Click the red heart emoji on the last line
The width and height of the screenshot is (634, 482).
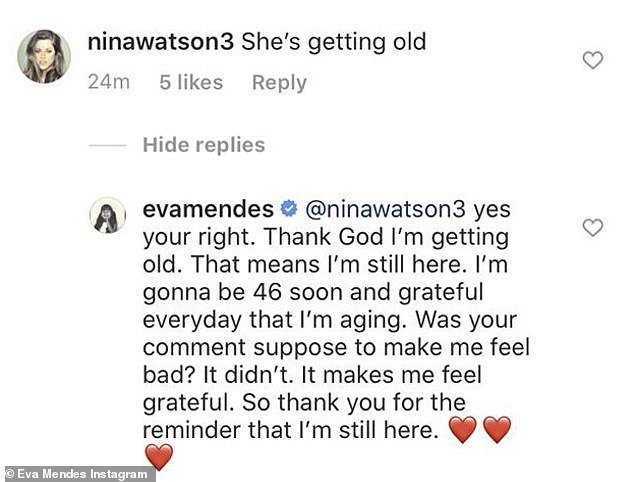[158, 457]
